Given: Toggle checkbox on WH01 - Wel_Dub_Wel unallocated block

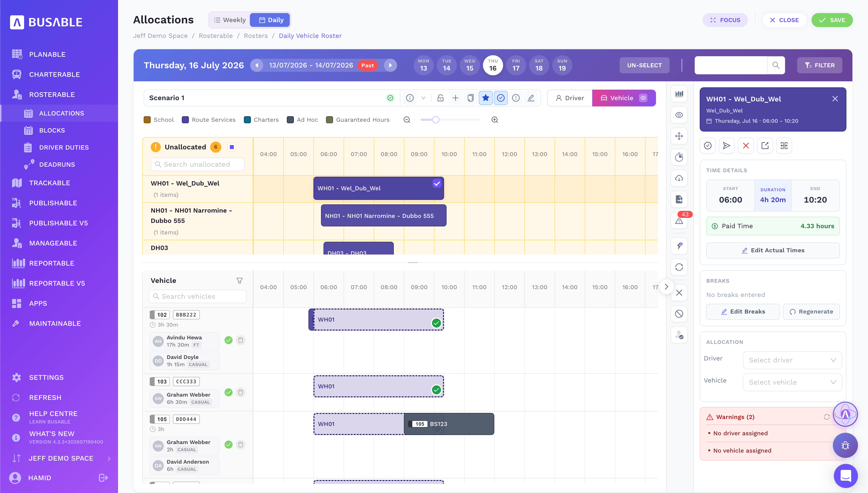Looking at the screenshot, I should point(437,183).
